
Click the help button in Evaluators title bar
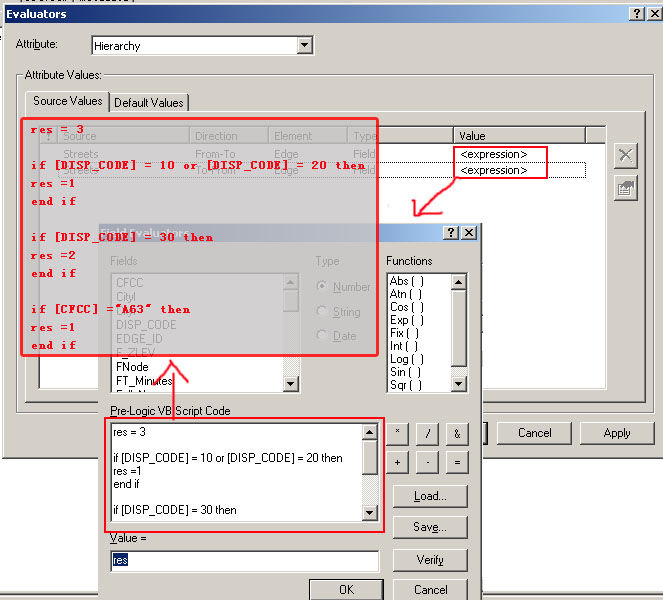pyautogui.click(x=637, y=14)
